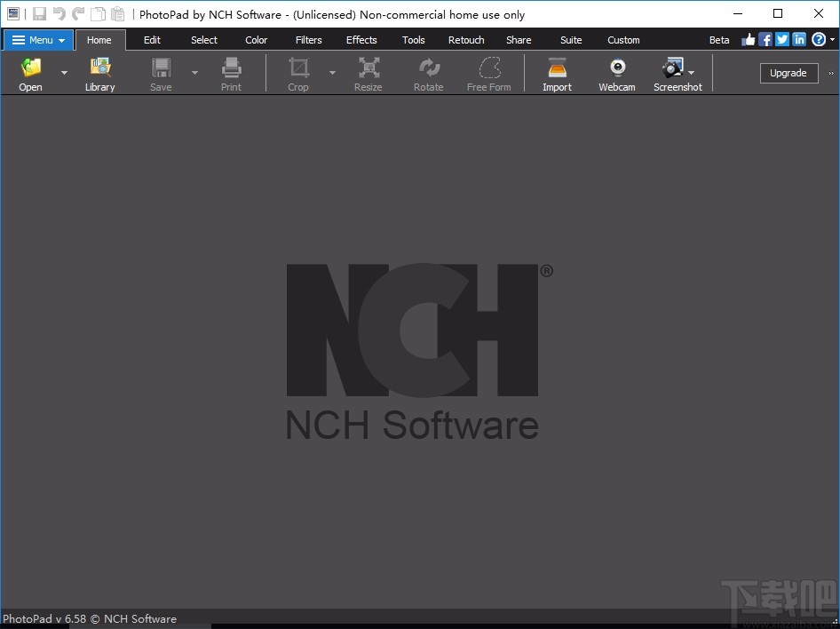Go to the Tools tab
The image size is (840, 629).
414,40
